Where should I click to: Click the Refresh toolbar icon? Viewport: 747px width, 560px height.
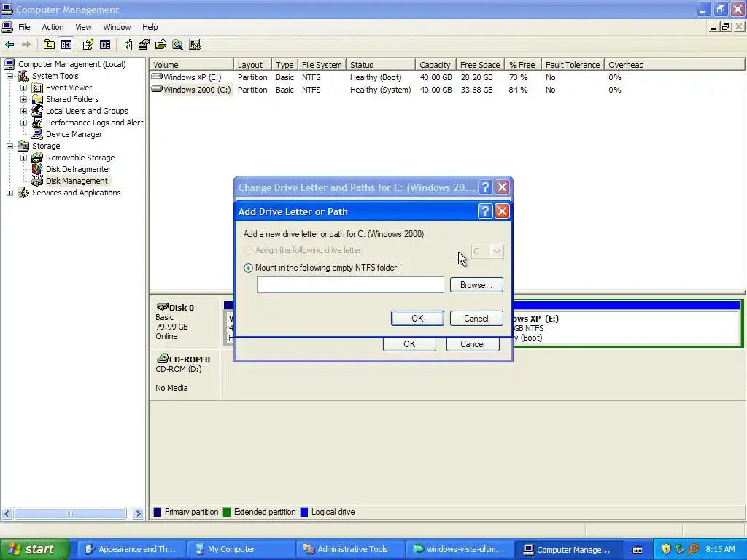(x=127, y=44)
